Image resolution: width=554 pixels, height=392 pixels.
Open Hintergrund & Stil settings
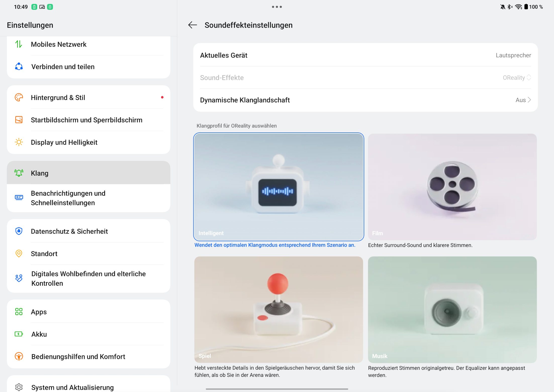(x=88, y=97)
